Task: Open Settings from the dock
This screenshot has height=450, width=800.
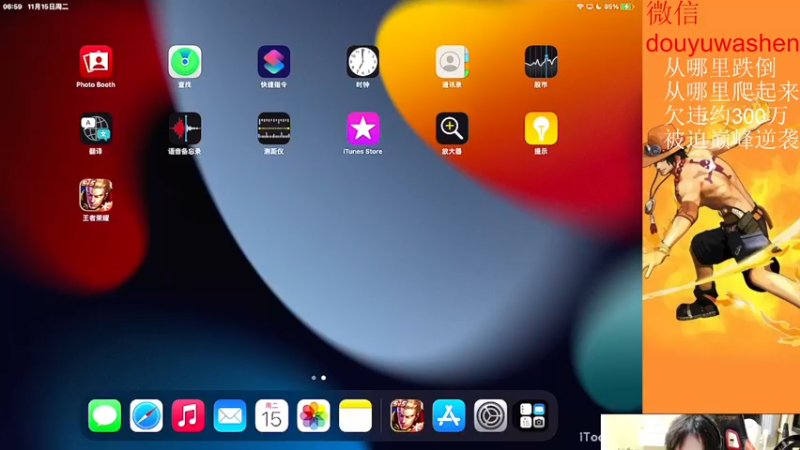Action: click(490, 416)
